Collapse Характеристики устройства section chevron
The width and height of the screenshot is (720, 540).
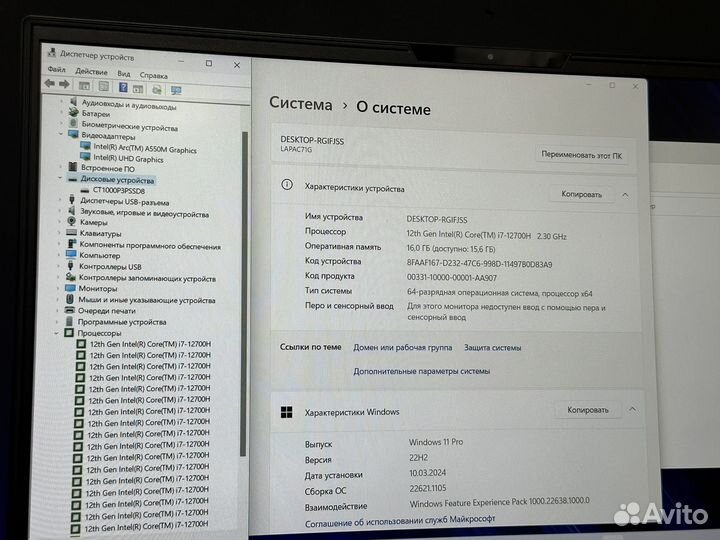click(625, 195)
